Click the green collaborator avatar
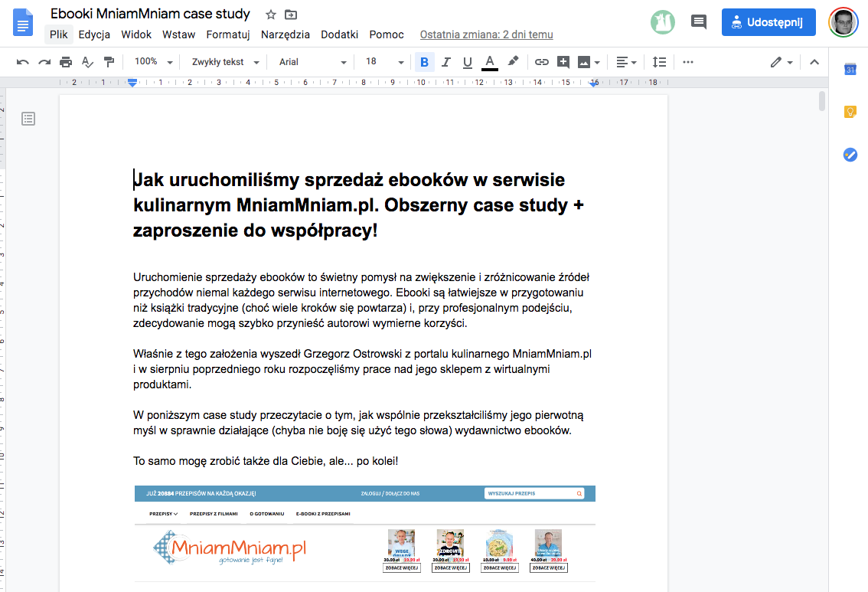Screen dimensions: 868x592 coord(663,22)
